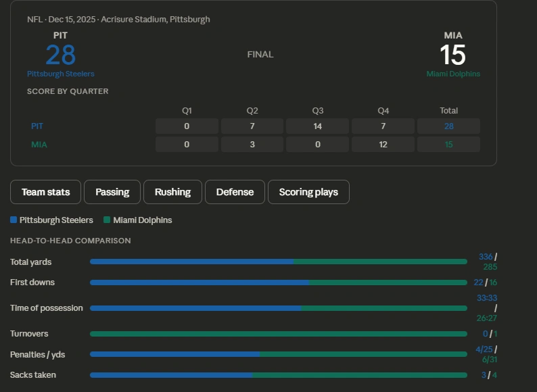Click the 4/25 penalties value

(x=484, y=349)
